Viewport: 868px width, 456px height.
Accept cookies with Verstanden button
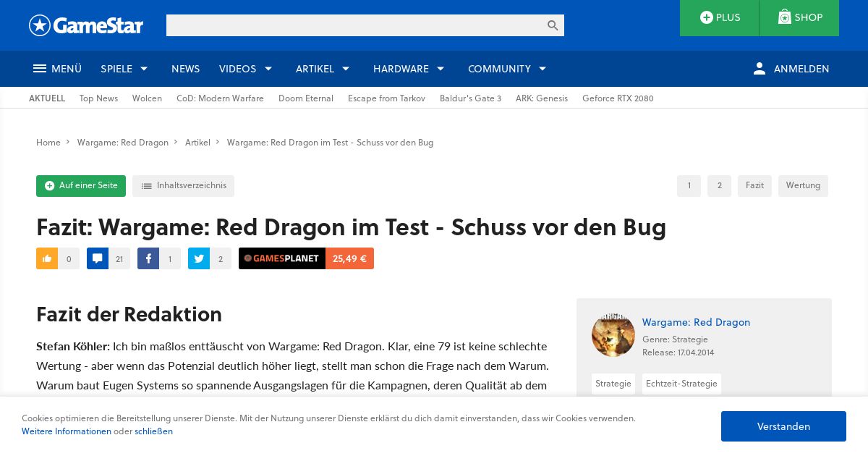(x=783, y=426)
